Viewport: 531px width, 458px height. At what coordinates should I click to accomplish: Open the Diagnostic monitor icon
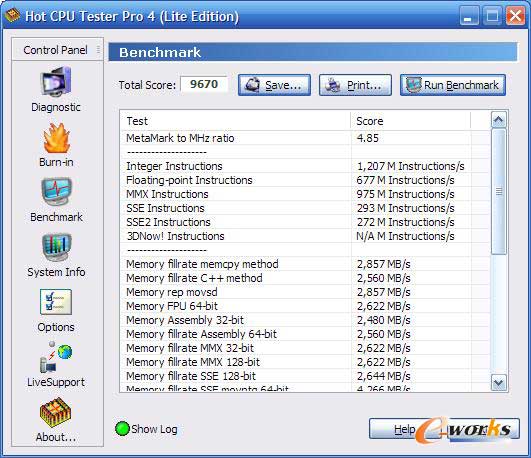coord(56,82)
